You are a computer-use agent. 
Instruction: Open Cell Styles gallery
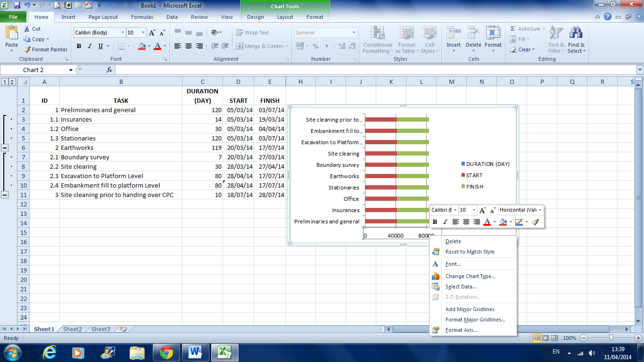(429, 40)
